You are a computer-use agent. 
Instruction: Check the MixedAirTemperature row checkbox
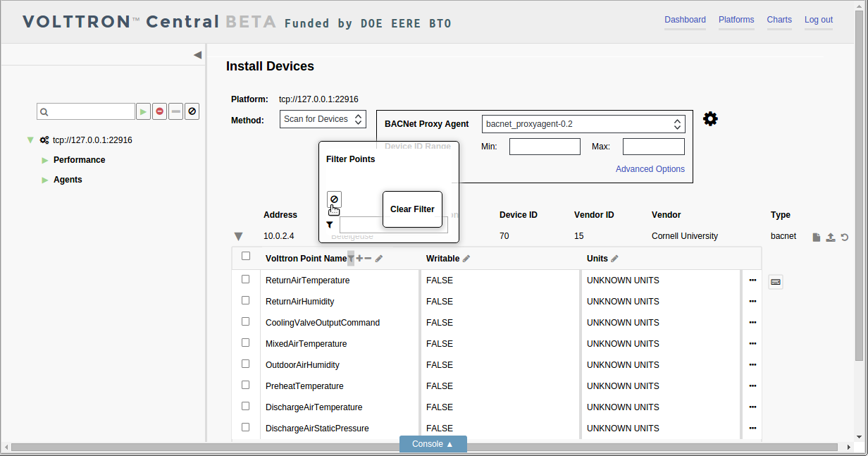[246, 343]
